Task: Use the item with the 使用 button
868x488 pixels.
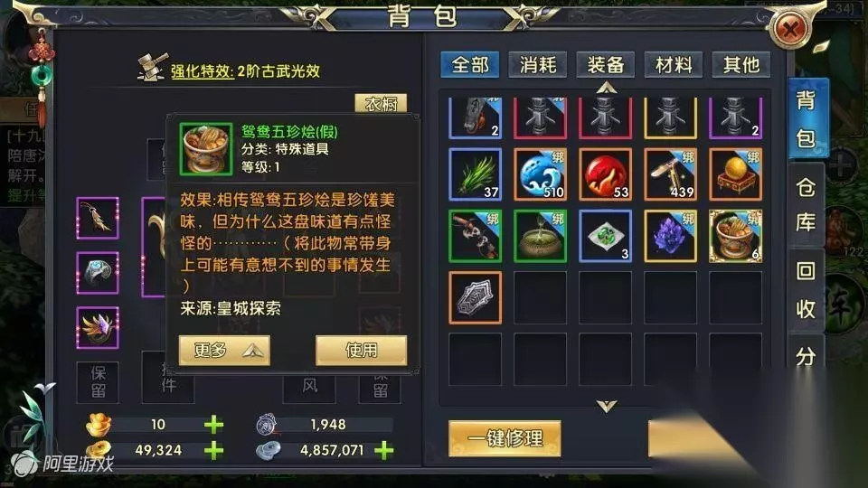Action: (x=361, y=351)
